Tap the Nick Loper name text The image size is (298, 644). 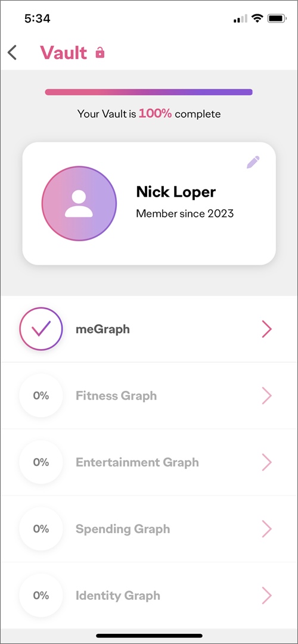pos(176,192)
